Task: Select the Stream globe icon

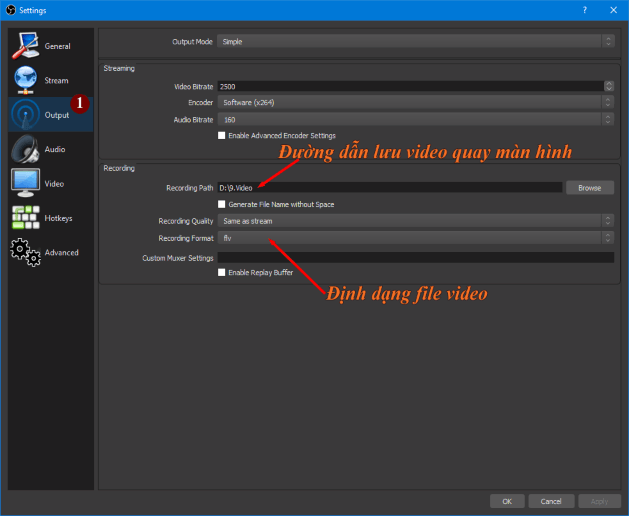Action: (26, 81)
